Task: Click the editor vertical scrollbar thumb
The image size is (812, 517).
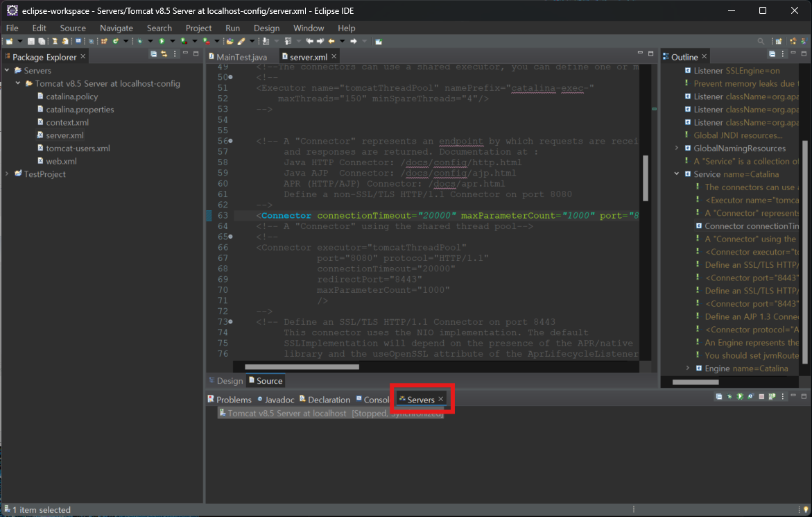Action: pyautogui.click(x=646, y=178)
